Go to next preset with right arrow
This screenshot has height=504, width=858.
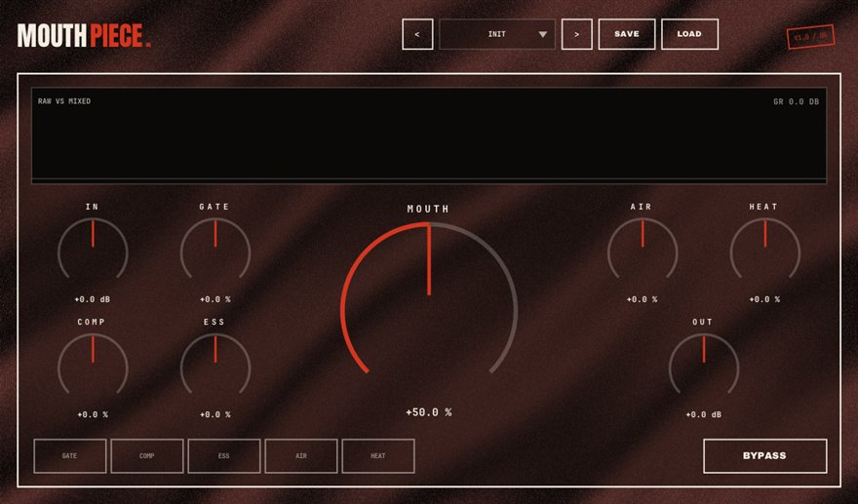coord(577,34)
